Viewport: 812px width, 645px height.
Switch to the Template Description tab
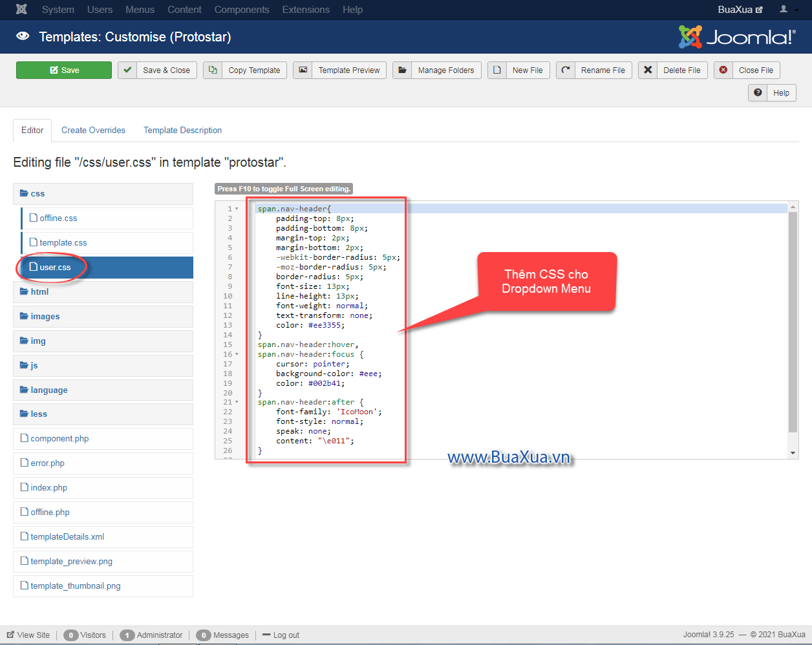(182, 130)
